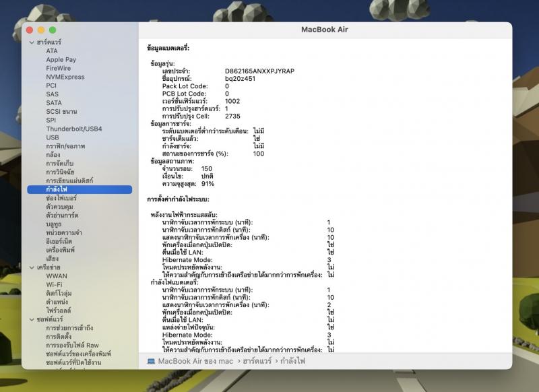The height and width of the screenshot is (392, 539).
Task: Click the firmware version value 1002
Action: [x=232, y=101]
